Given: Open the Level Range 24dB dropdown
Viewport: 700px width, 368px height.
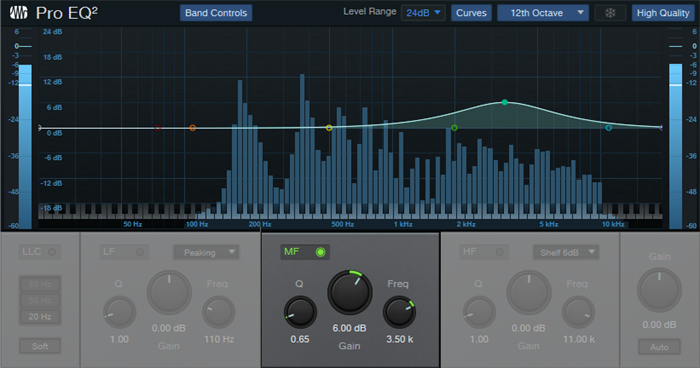Looking at the screenshot, I should click(x=423, y=13).
